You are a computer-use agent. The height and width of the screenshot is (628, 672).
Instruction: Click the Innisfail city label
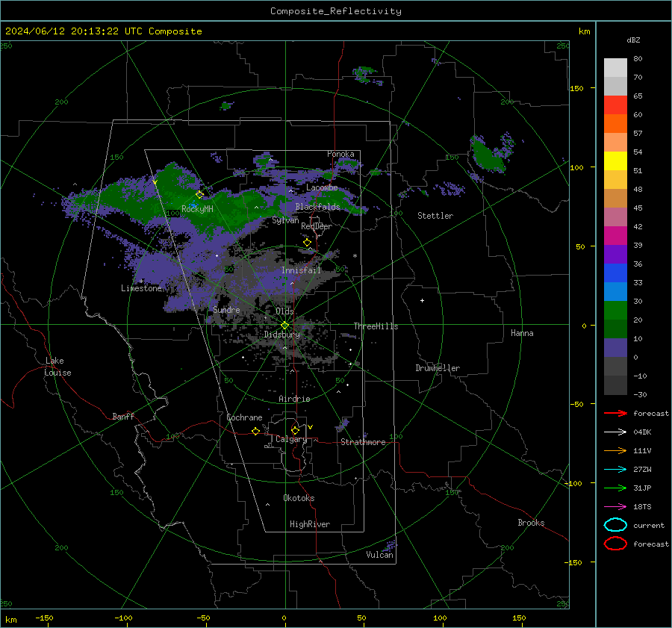(x=301, y=270)
